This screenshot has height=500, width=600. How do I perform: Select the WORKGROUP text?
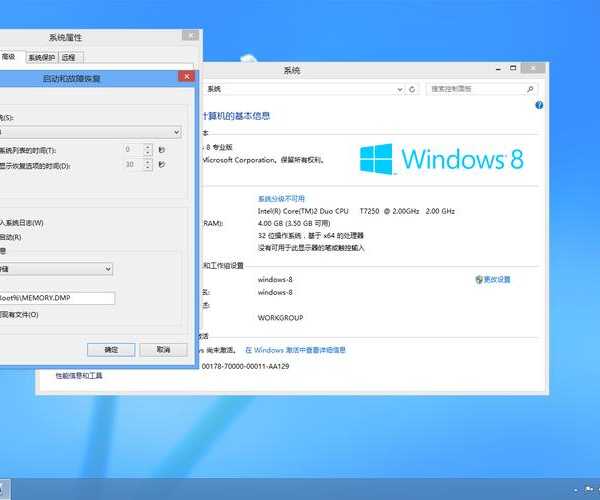(280, 318)
